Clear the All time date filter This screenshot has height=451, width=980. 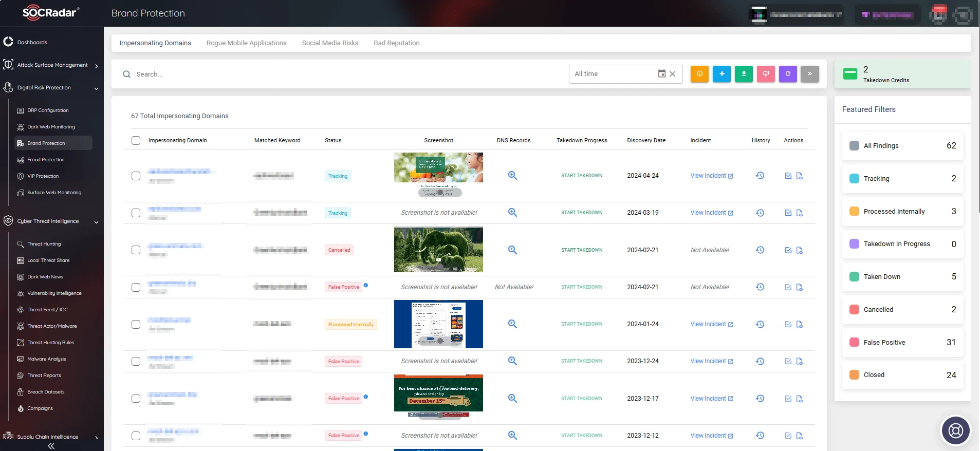pyautogui.click(x=672, y=74)
